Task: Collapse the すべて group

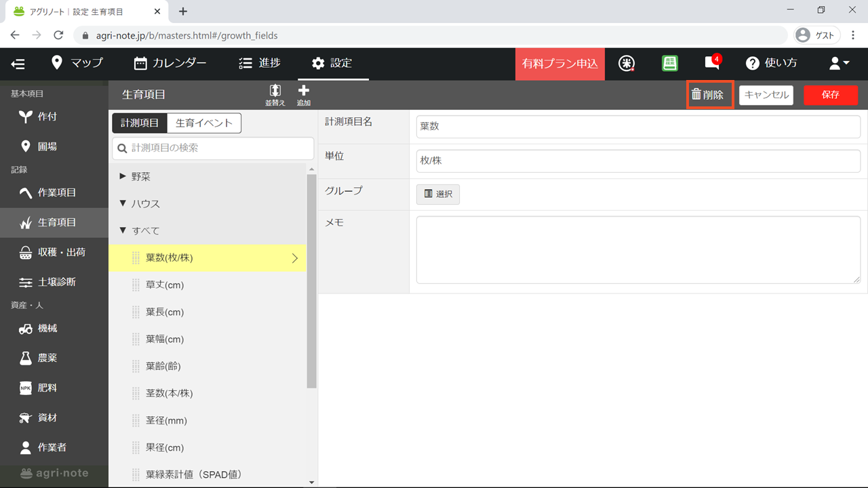Action: pos(208,230)
